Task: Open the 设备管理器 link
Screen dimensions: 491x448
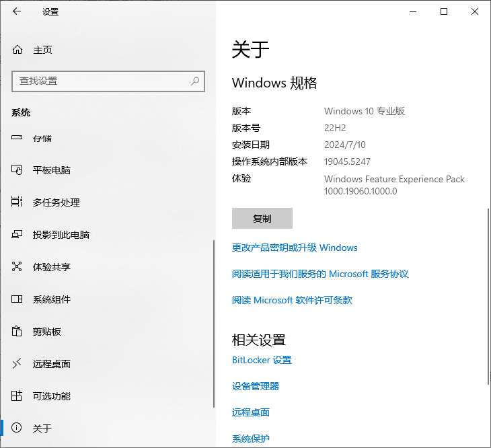Action: coord(256,386)
